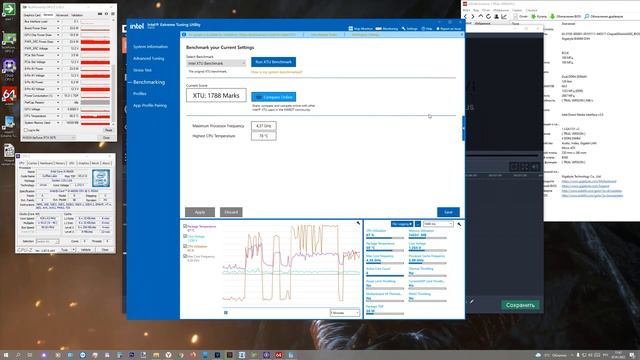This screenshot has width=640, height=360.
Task: Open CPU-Z Tools dropdown arrow
Action: coord(73,249)
